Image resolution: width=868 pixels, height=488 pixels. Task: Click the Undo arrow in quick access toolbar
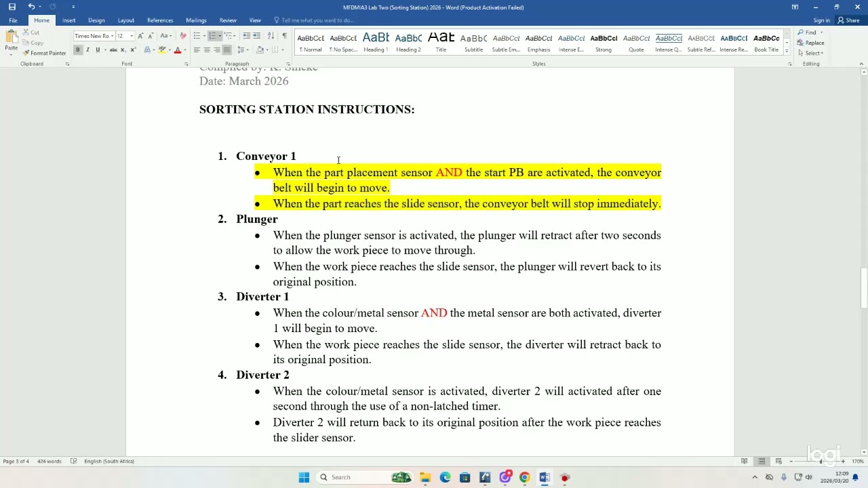point(31,7)
